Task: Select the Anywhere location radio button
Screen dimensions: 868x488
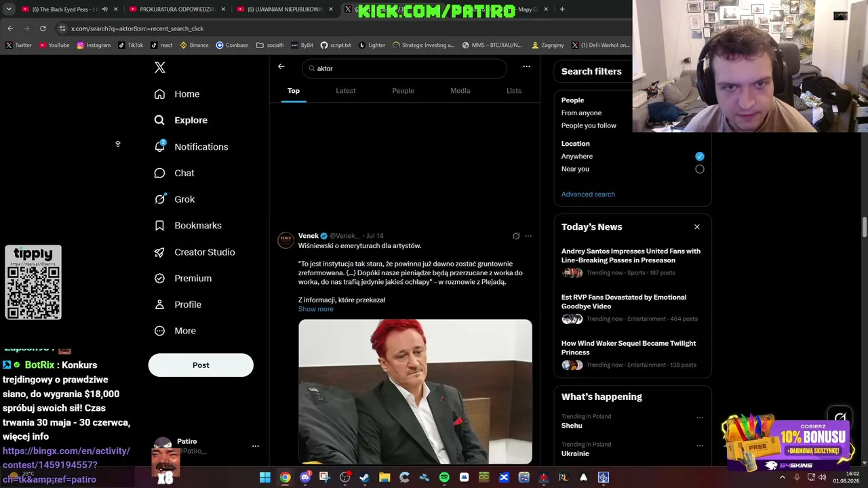Action: (700, 156)
